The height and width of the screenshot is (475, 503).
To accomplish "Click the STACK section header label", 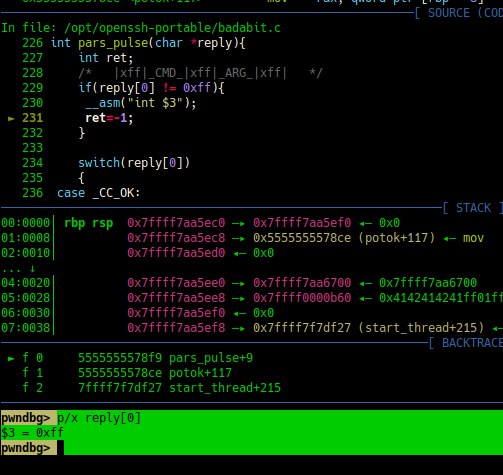I will tap(473, 208).
